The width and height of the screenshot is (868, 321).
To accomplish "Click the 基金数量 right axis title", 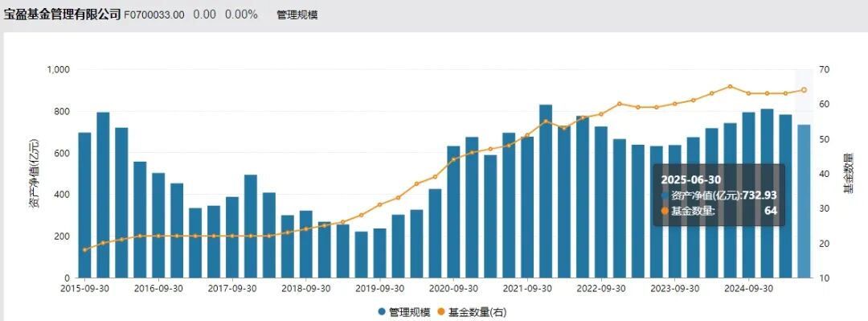I will point(848,173).
